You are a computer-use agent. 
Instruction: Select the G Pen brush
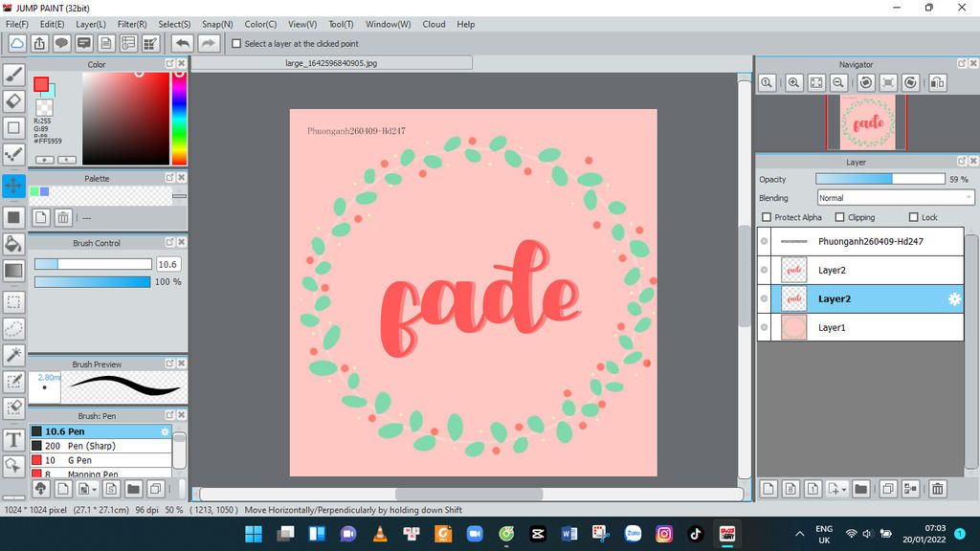100,460
